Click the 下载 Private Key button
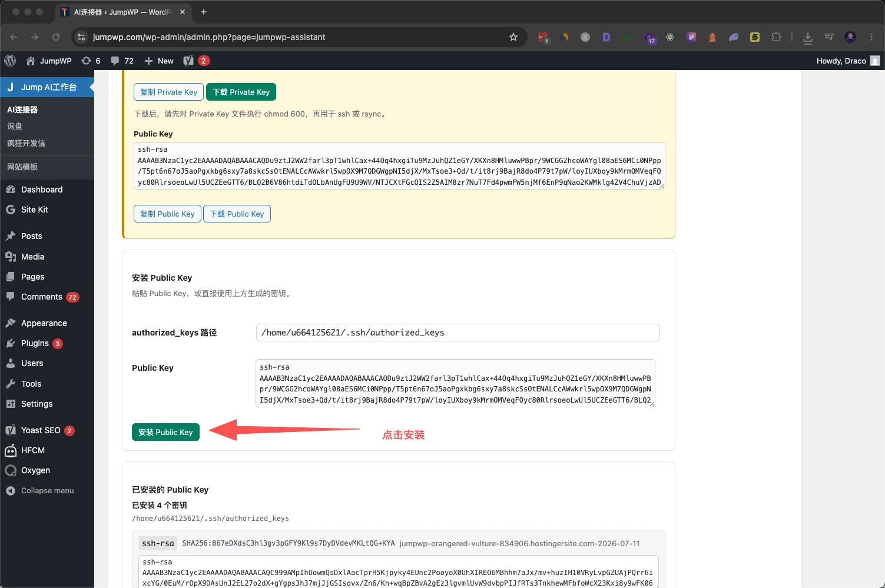The height and width of the screenshot is (588, 885). [241, 92]
